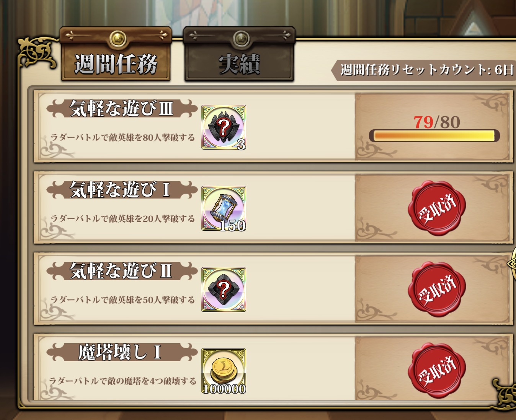Select the hourglass 150 reward icon
The image size is (516, 420).
[x=224, y=208]
